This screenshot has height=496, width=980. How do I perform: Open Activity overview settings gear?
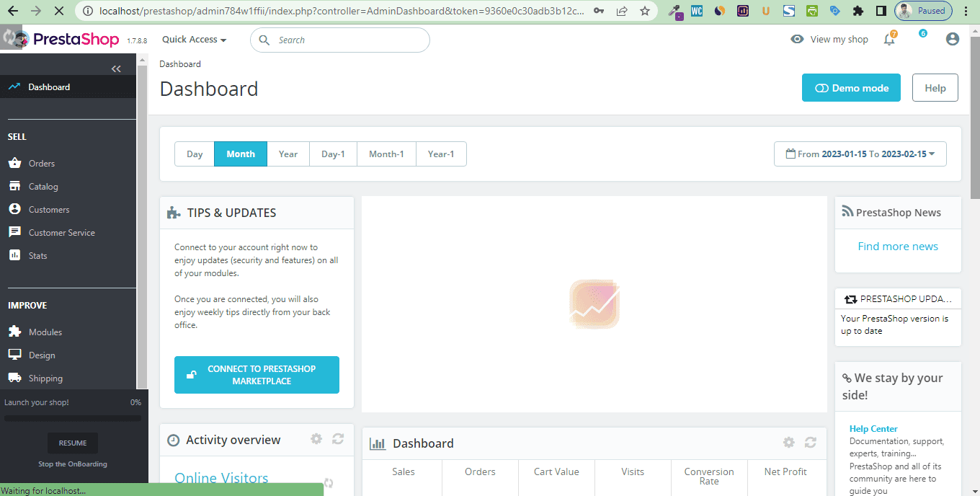(316, 439)
